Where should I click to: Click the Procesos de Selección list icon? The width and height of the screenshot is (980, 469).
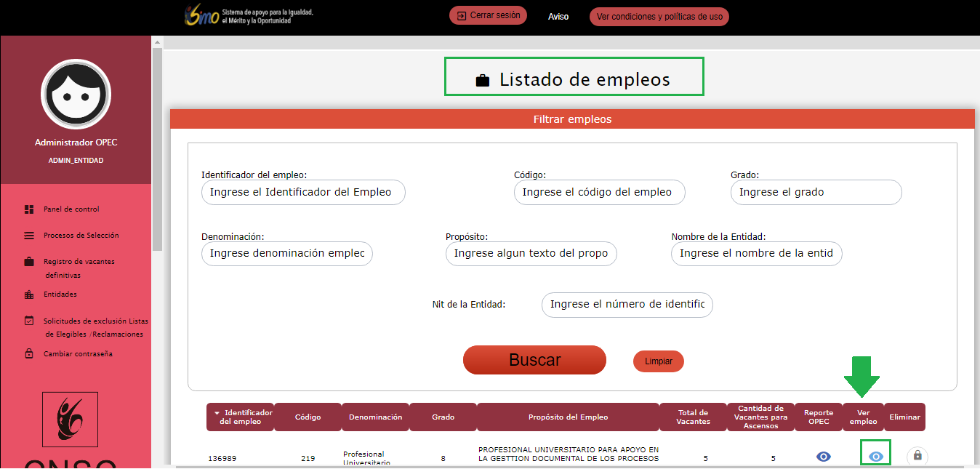click(x=29, y=236)
